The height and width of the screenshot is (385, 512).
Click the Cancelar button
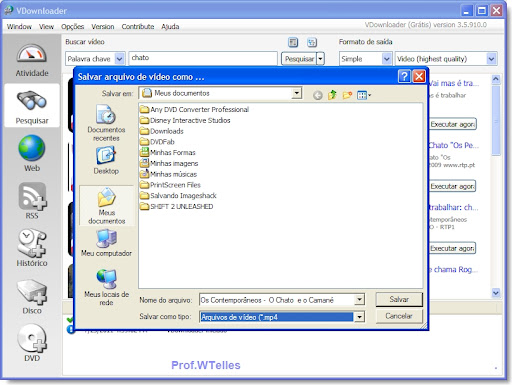point(399,316)
